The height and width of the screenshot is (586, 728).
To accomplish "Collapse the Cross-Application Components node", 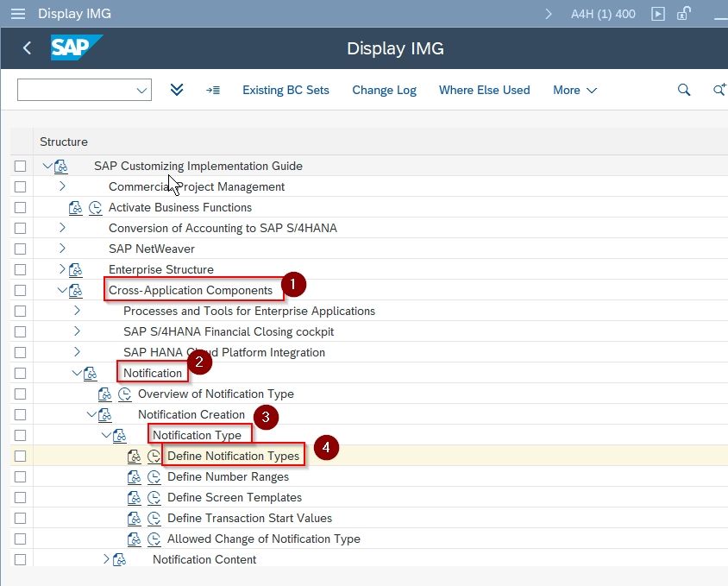I will pyautogui.click(x=62, y=290).
